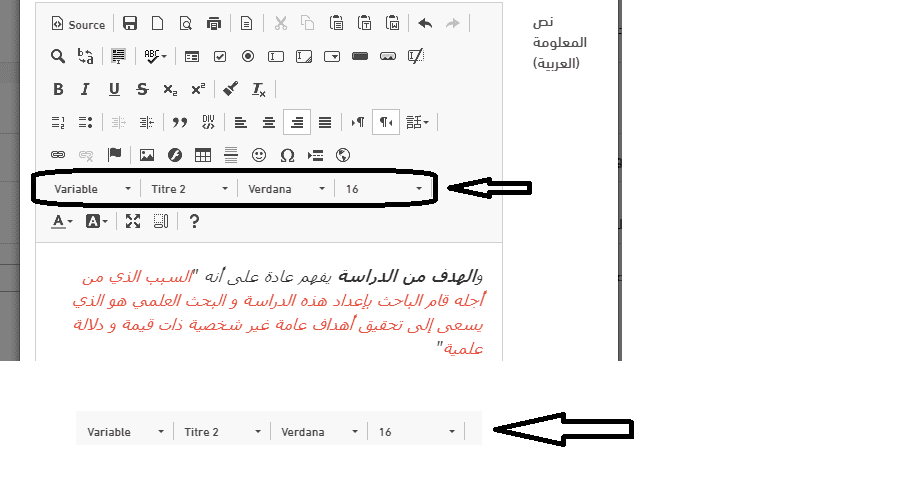Click the Select All icon
This screenshot has width=915, height=494.
[118, 56]
